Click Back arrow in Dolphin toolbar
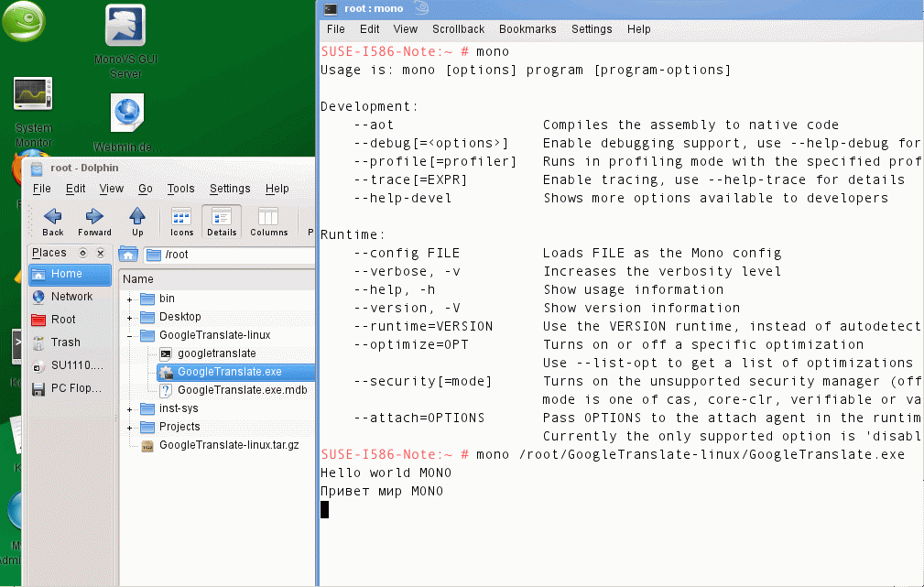The image size is (924, 587). 52,223
